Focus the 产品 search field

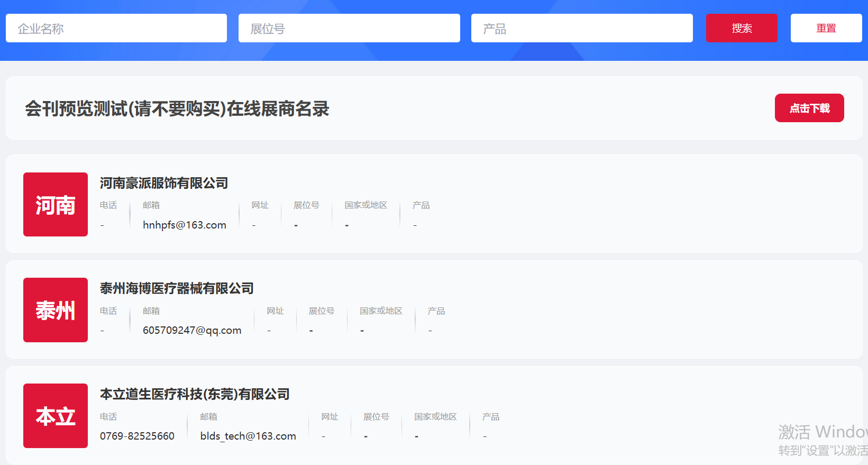(582, 29)
